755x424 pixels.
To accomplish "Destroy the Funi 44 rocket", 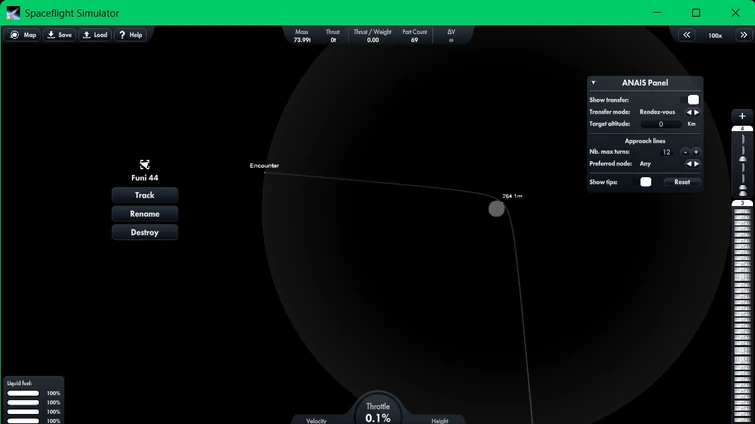I will click(x=144, y=232).
